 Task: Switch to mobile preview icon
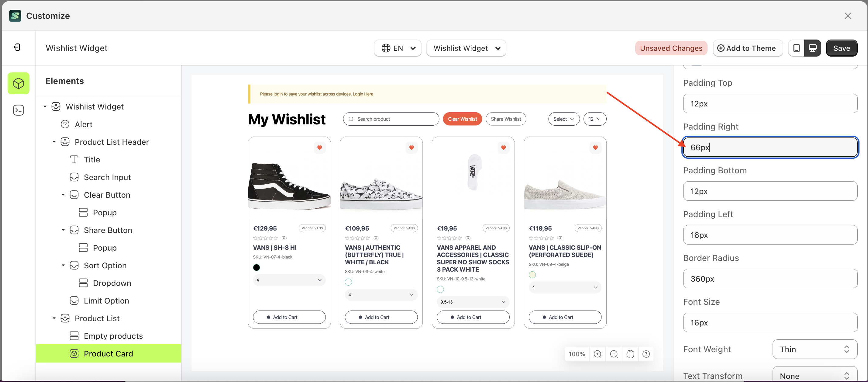[796, 48]
